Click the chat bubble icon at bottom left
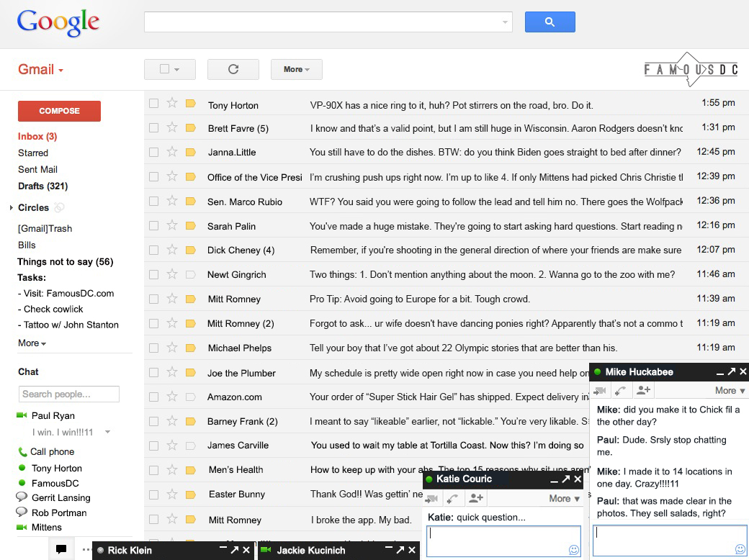This screenshot has width=749, height=560. coord(61,549)
